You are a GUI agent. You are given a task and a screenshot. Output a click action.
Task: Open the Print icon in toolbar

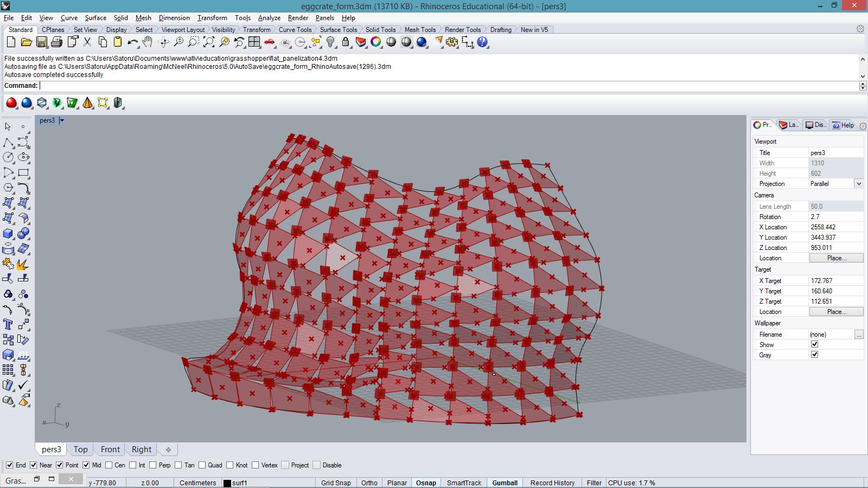click(x=56, y=42)
